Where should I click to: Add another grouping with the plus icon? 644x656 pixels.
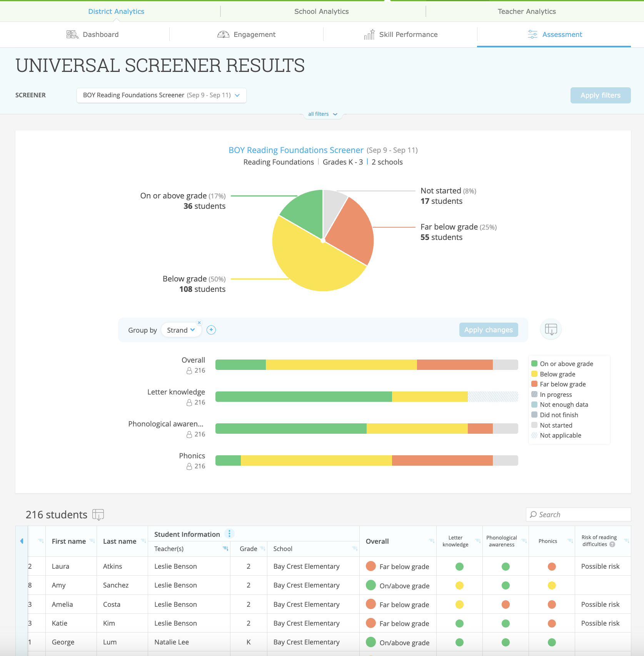211,330
